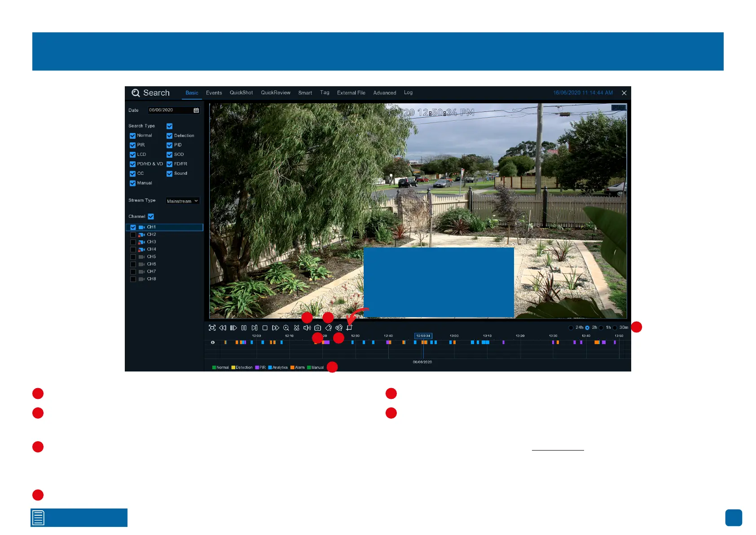
Task: Enable the CH2 channel checkbox
Action: [133, 234]
